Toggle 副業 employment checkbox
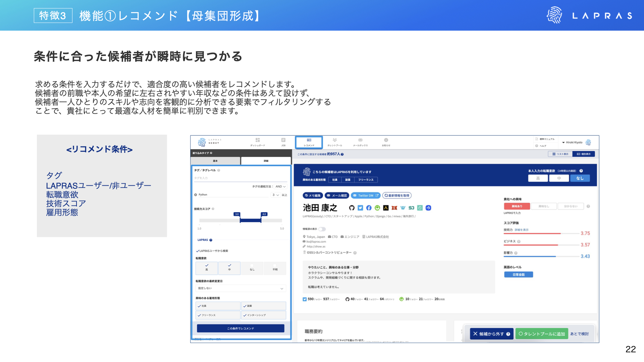This screenshot has height=362, width=644. pyautogui.click(x=264, y=306)
